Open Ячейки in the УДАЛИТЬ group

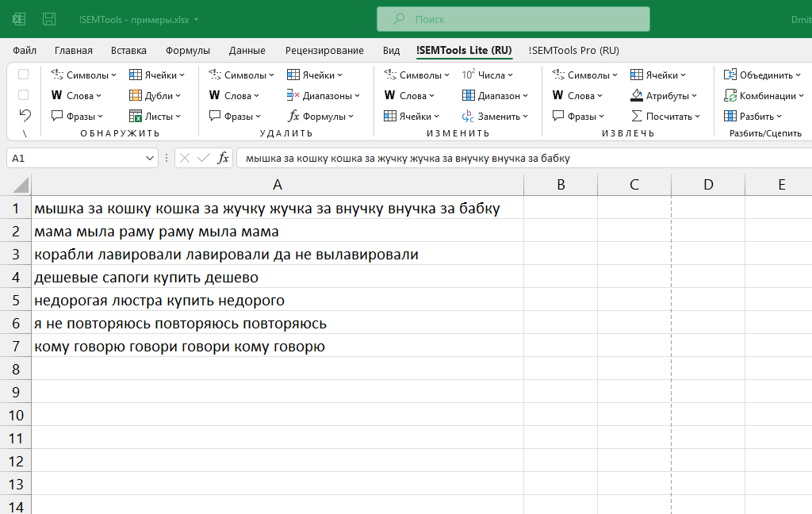(314, 75)
